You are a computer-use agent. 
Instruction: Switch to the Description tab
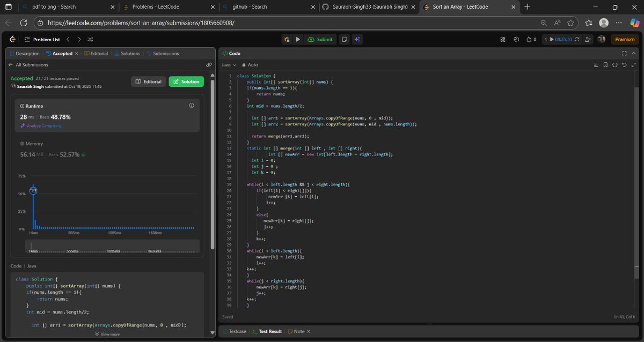[x=24, y=54]
